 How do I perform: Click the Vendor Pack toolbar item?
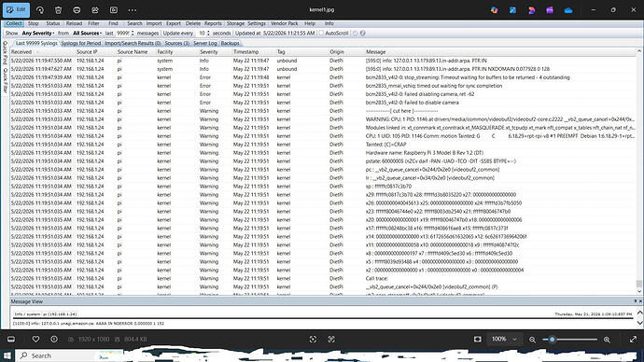tap(285, 24)
